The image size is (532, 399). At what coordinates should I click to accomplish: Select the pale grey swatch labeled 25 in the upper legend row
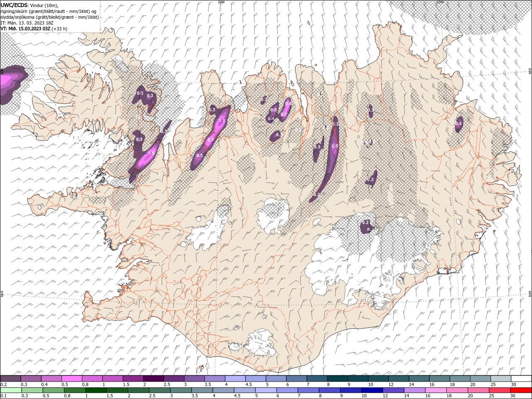501,379
